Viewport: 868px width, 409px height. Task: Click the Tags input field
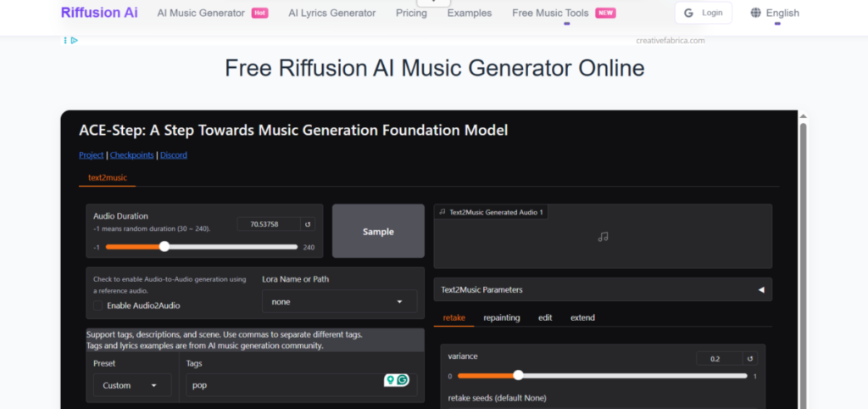pyautogui.click(x=301, y=385)
